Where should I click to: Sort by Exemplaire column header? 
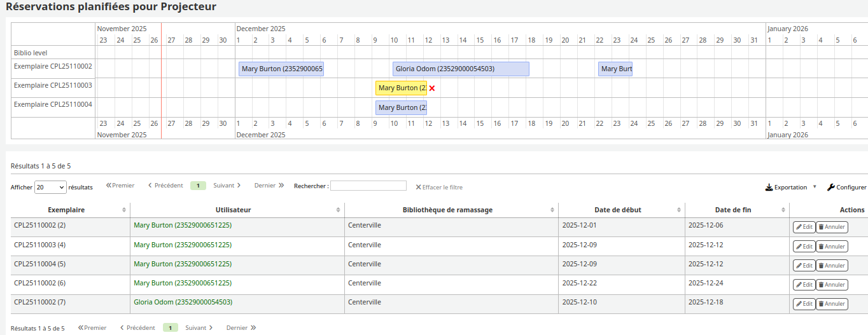tap(66, 210)
